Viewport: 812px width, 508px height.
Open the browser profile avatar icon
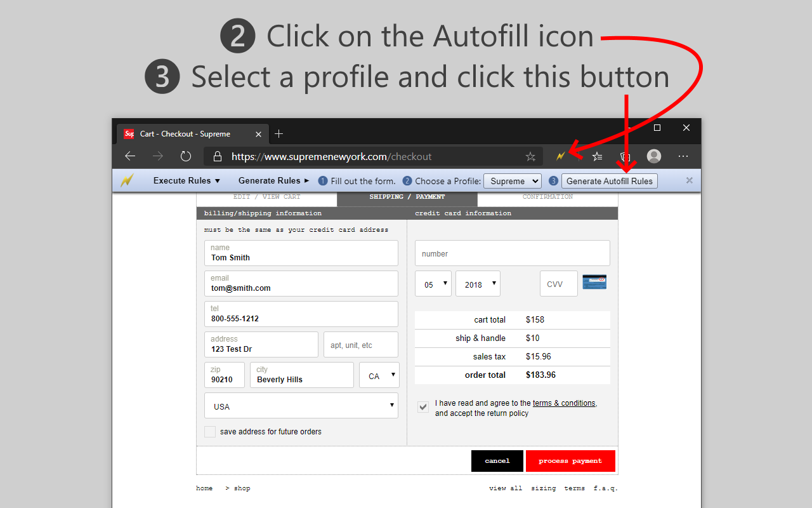coord(653,156)
